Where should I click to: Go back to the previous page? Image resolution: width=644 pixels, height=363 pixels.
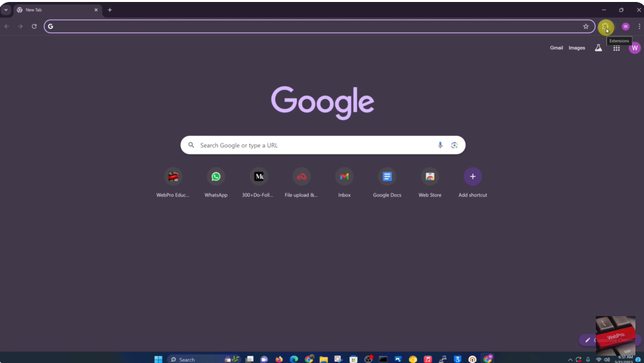pos(7,26)
